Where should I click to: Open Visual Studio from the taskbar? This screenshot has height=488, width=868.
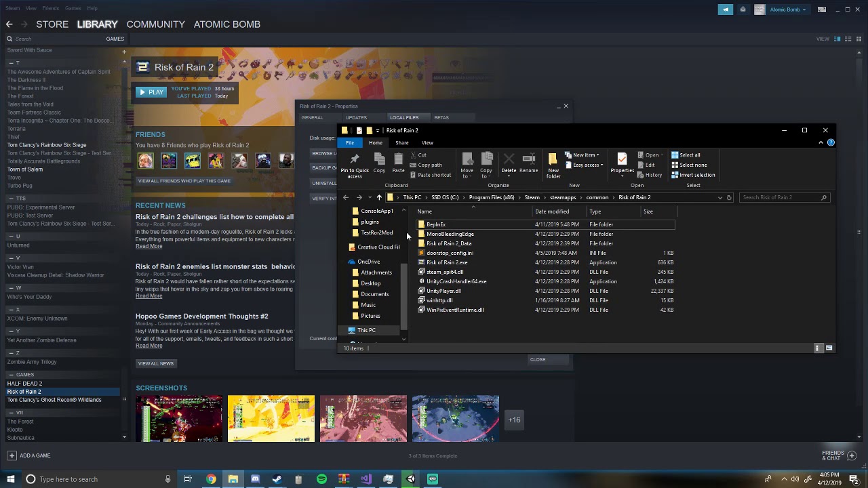366,479
